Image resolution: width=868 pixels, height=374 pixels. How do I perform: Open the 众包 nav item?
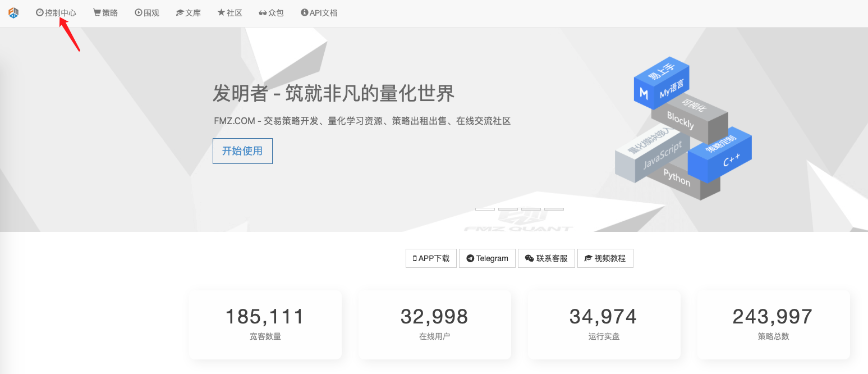tap(271, 13)
